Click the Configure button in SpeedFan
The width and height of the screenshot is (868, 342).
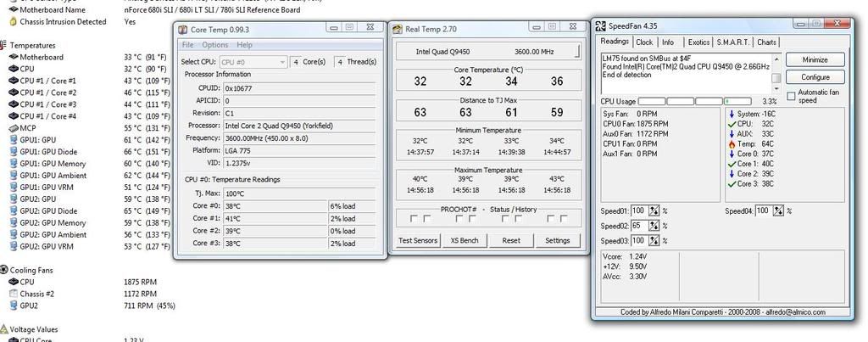click(x=815, y=77)
